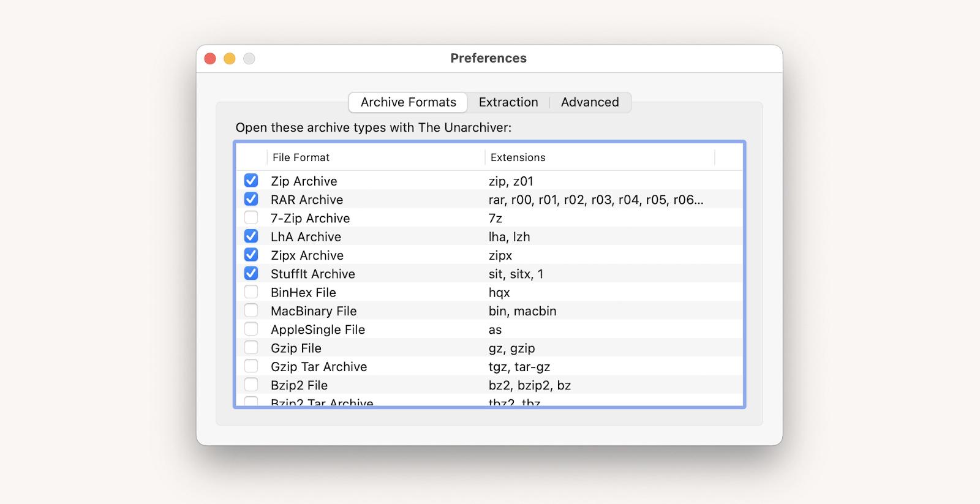
Task: Toggle the Zipx Archive checkbox off
Action: pos(251,255)
